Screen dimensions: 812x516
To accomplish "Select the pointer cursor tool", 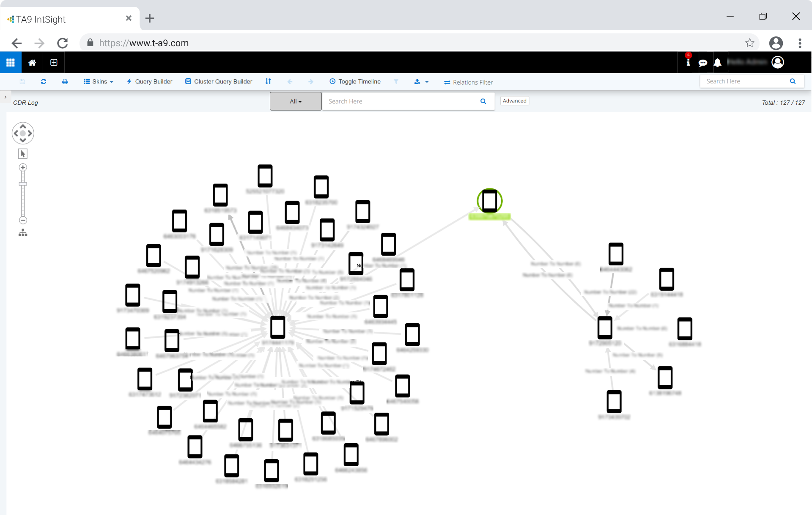I will (x=23, y=154).
